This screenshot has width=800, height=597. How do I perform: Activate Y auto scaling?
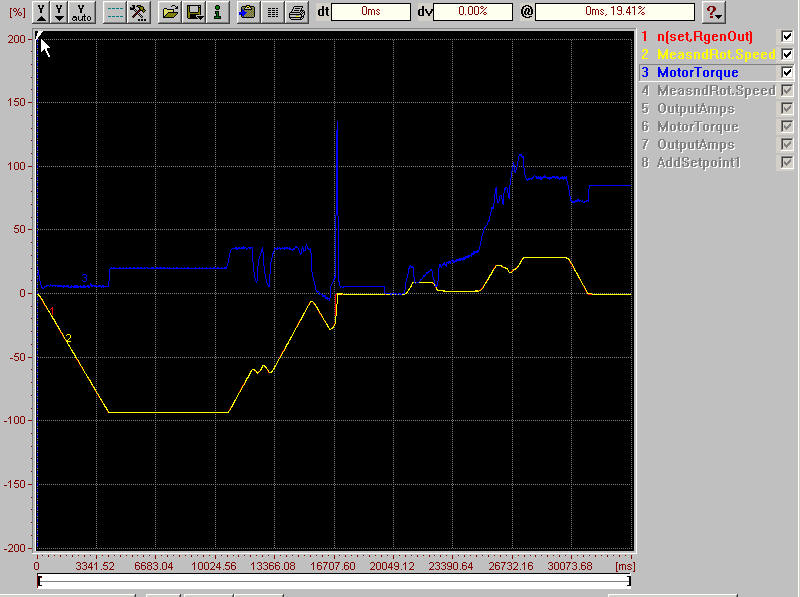pos(81,12)
